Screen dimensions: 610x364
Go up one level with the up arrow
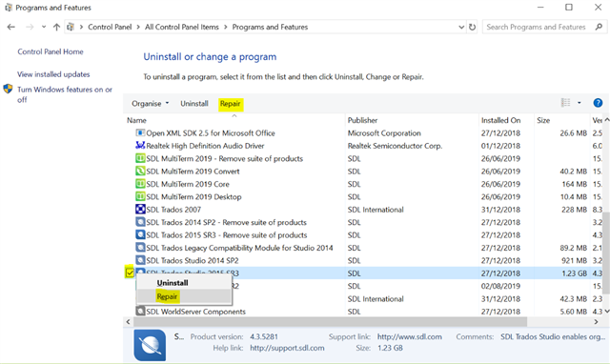point(57,27)
